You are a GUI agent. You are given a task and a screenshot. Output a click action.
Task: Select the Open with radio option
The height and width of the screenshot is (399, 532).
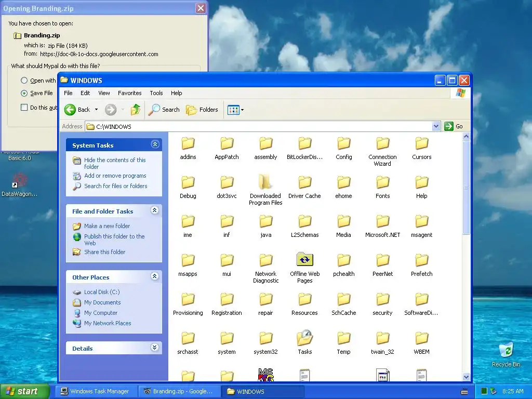point(24,81)
